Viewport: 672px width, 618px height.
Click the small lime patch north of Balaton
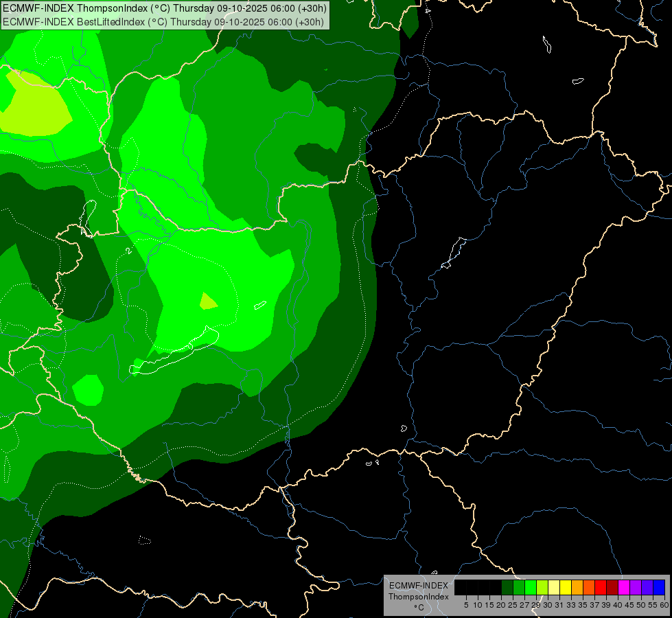[208, 301]
